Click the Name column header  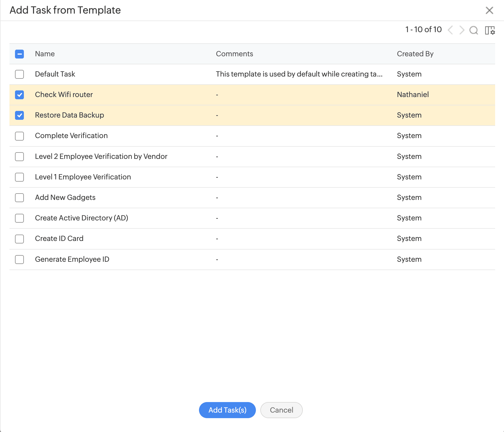(45, 54)
